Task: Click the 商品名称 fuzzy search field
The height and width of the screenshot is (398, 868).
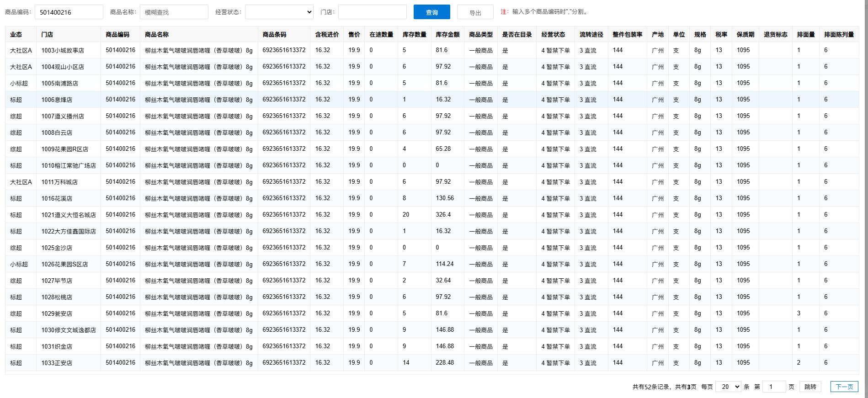Action: pyautogui.click(x=174, y=12)
